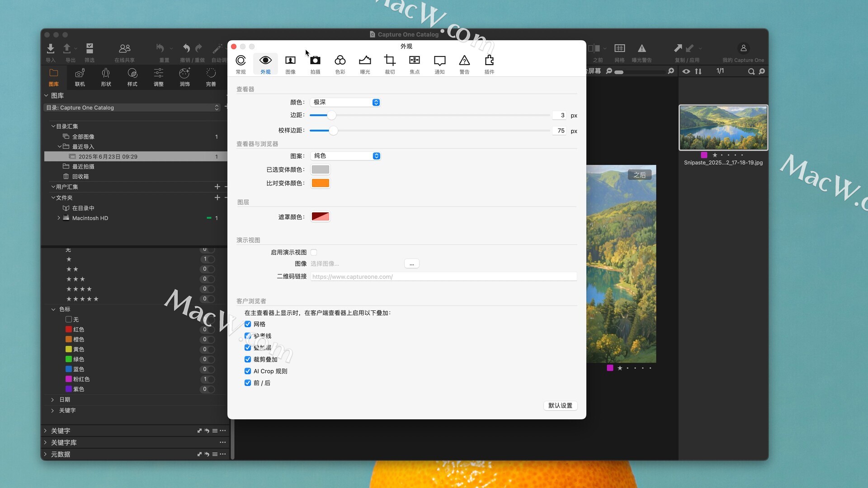Image resolution: width=868 pixels, height=488 pixels.
Task: Toggle the 无 color tag filter checkbox
Action: [69, 319]
